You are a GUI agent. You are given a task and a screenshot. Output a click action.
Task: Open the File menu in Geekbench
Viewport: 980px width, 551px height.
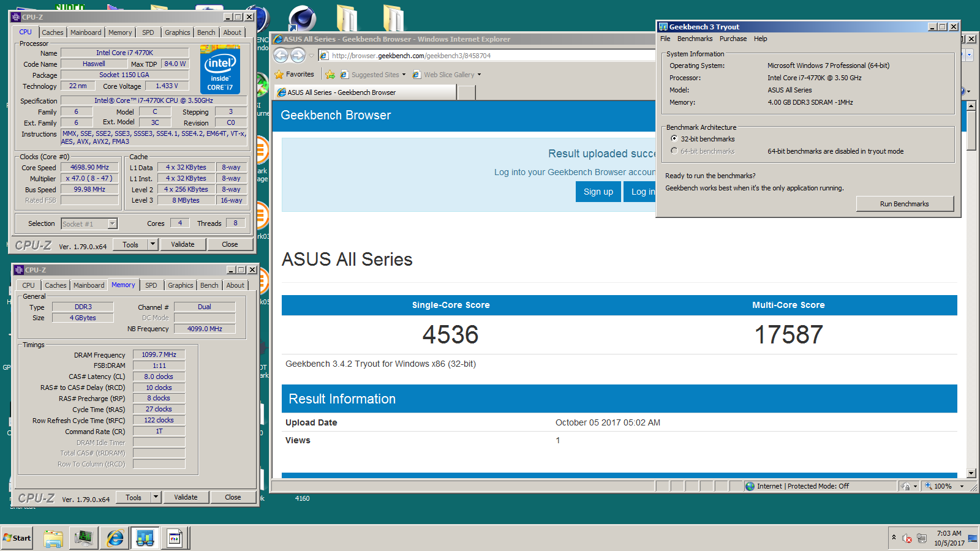point(665,39)
